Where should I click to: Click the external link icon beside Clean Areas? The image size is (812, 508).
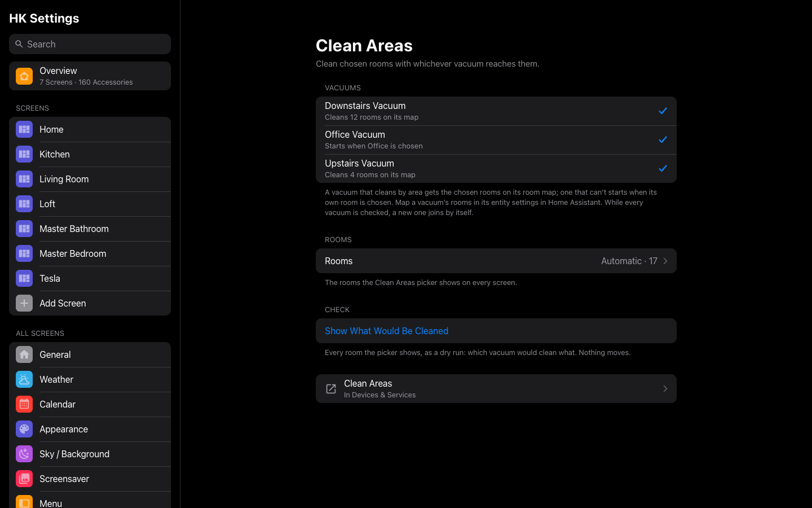click(331, 389)
